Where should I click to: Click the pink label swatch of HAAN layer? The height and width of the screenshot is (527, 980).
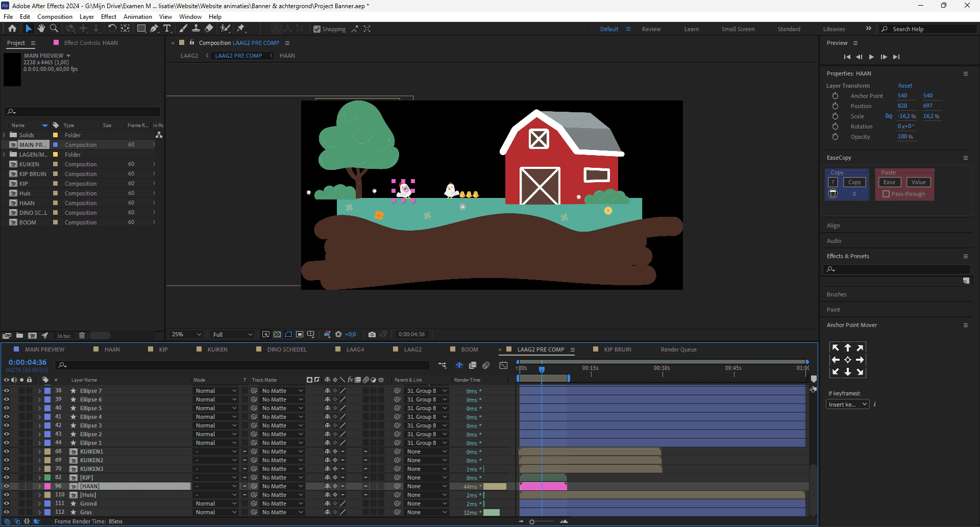click(x=47, y=486)
